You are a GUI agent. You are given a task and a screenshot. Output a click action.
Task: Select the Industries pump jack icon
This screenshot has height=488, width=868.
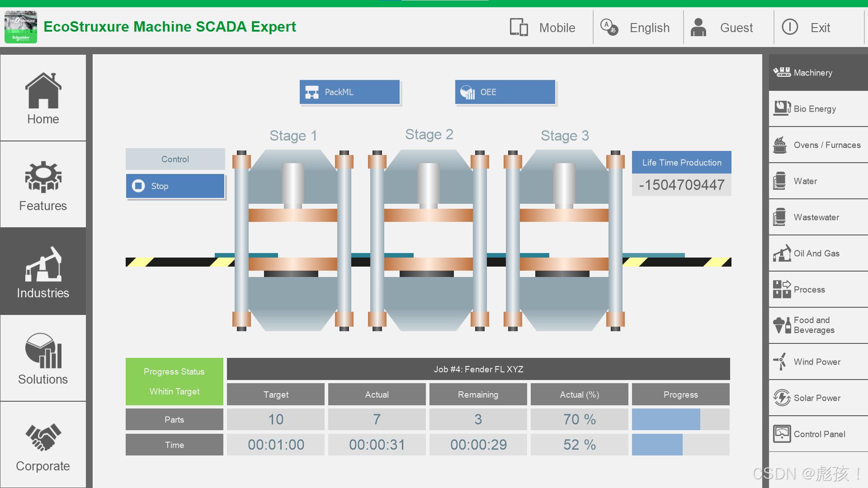coord(43,264)
